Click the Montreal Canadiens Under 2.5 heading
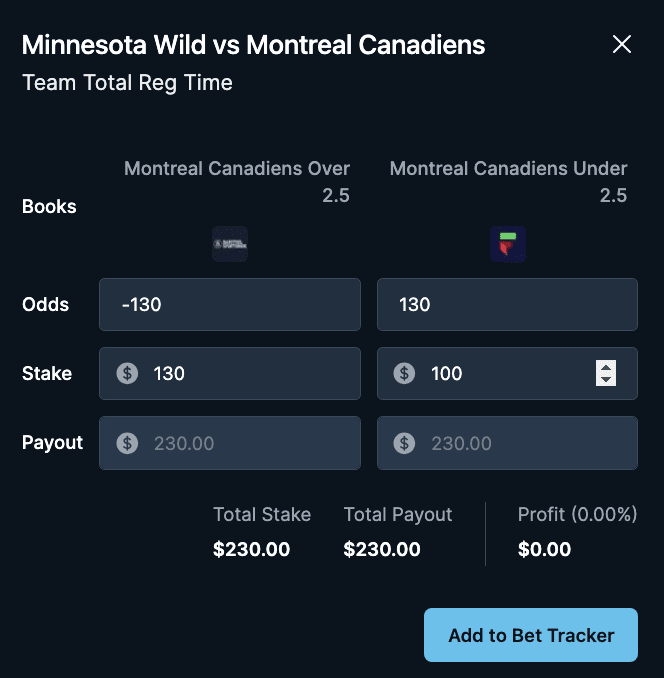Viewport: 664px width, 678px height. click(508, 182)
